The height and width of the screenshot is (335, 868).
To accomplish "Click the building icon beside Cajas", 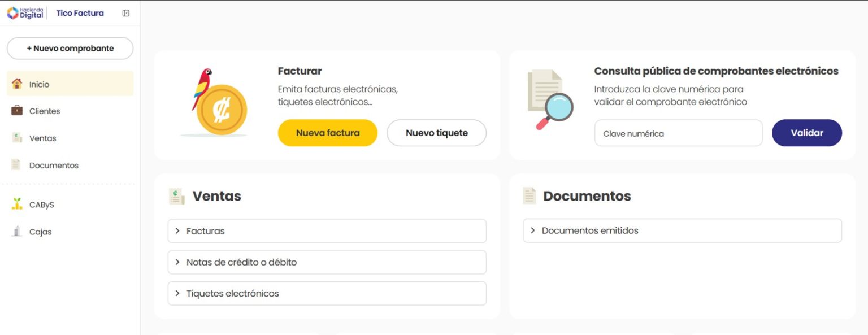I will coord(17,231).
